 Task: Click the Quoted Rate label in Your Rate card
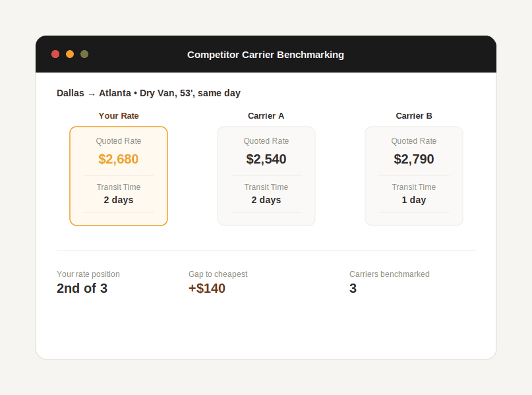119,141
